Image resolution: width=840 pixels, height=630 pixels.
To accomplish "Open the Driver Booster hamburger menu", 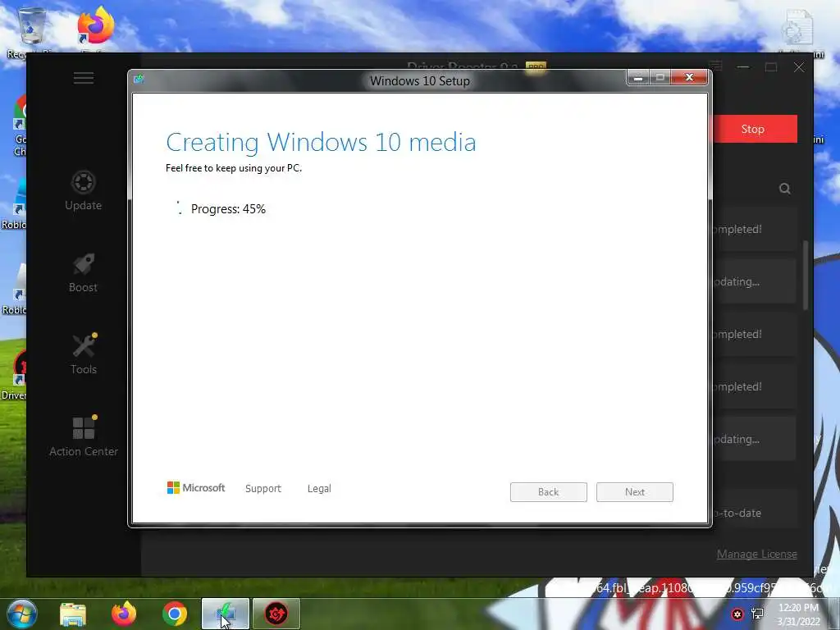I will pyautogui.click(x=84, y=78).
